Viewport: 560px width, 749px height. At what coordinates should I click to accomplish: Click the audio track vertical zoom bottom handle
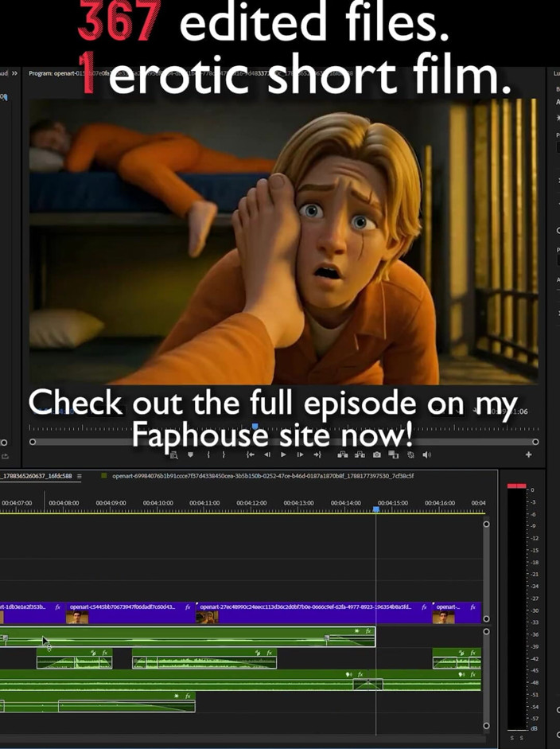coord(486,726)
